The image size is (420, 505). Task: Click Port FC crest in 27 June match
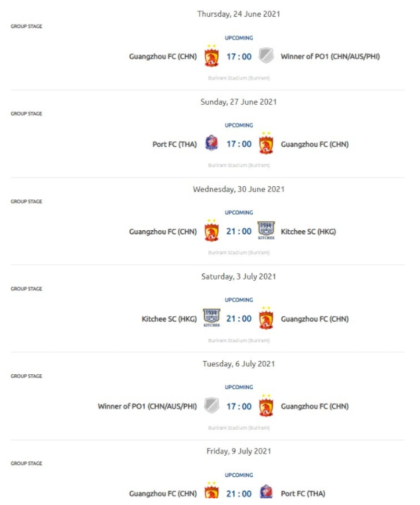point(211,143)
